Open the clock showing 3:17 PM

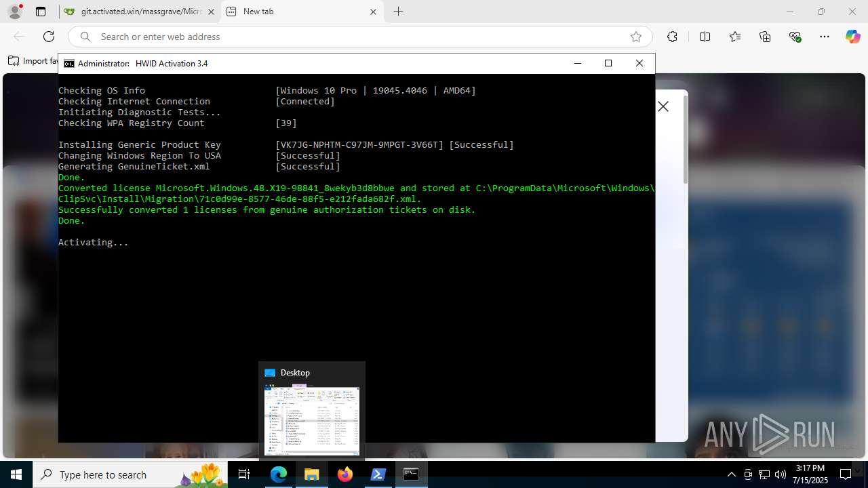[x=810, y=474]
